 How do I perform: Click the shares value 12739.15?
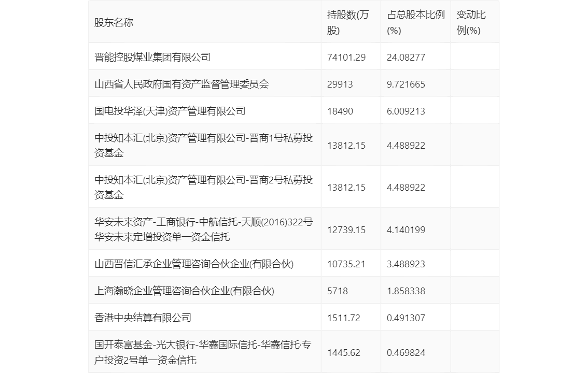[x=346, y=230]
